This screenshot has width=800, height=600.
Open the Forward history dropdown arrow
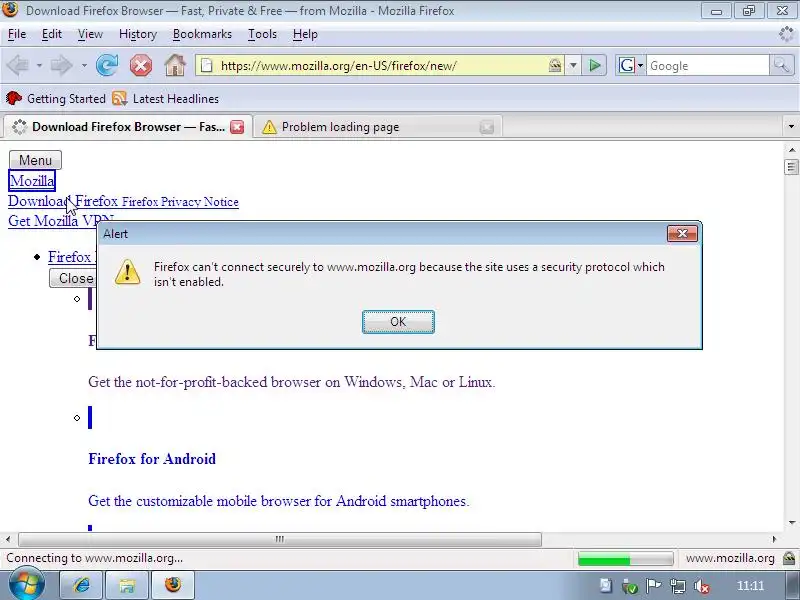tap(84, 65)
